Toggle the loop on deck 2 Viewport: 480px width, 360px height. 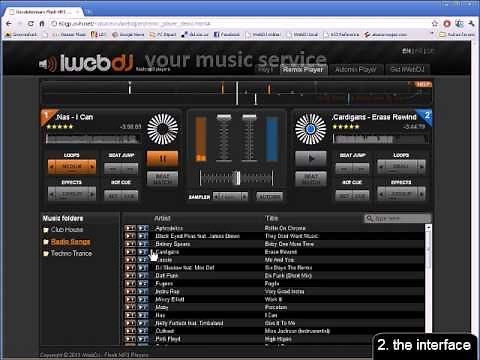click(401, 166)
